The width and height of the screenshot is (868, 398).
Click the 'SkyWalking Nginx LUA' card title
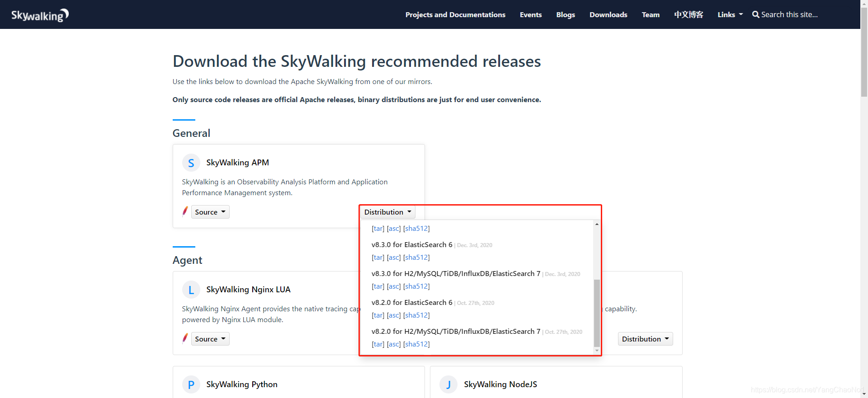tap(248, 290)
